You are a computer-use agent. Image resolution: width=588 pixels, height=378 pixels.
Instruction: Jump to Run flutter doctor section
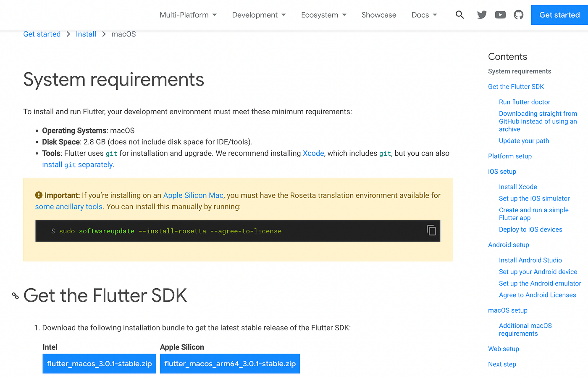pyautogui.click(x=525, y=102)
